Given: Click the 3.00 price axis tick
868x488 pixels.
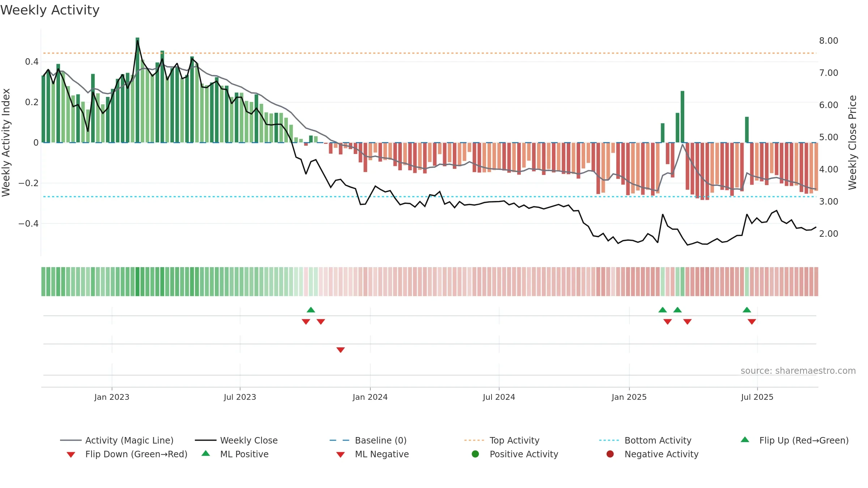Looking at the screenshot, I should pyautogui.click(x=829, y=202).
